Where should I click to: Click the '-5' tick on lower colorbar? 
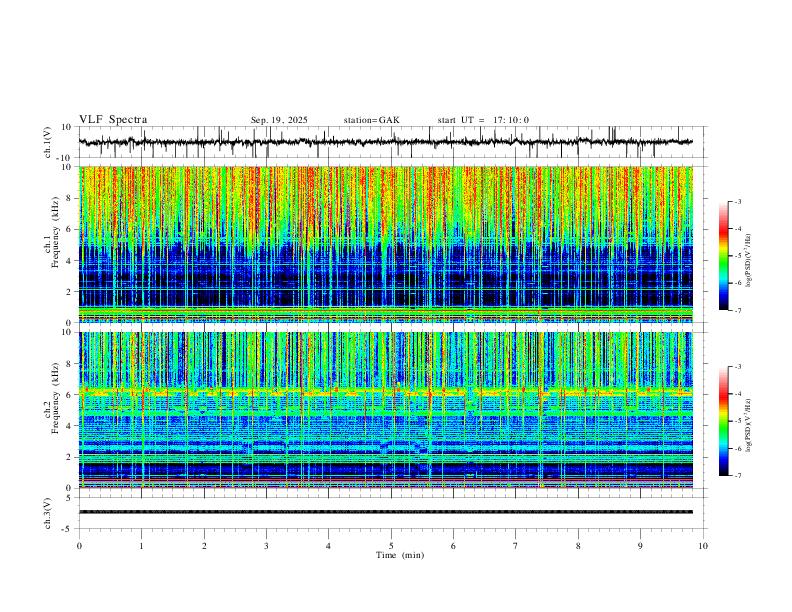[737, 421]
